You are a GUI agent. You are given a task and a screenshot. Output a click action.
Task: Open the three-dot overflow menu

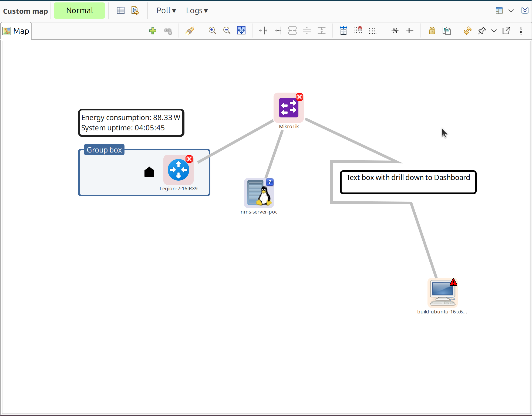click(x=521, y=31)
